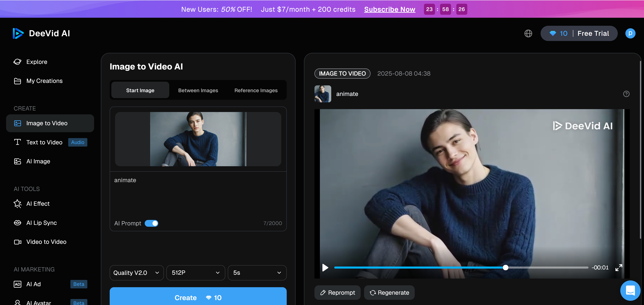
Task: Click the Reprompt button
Action: (x=337, y=292)
